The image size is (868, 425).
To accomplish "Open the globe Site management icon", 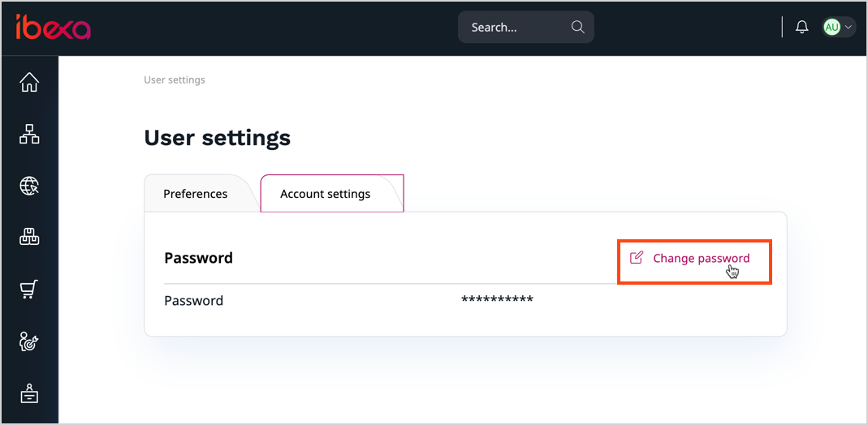I will (29, 187).
